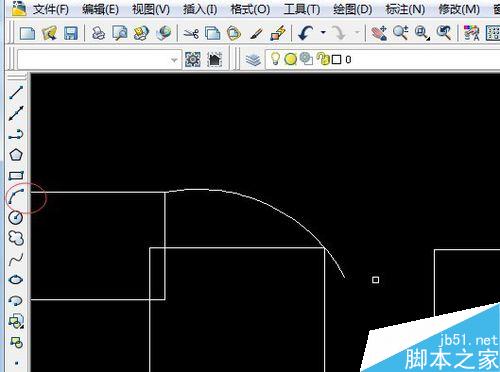Screen dimensions: 500x372
Task: Open the 工具(T) menu
Action: tap(302, 9)
